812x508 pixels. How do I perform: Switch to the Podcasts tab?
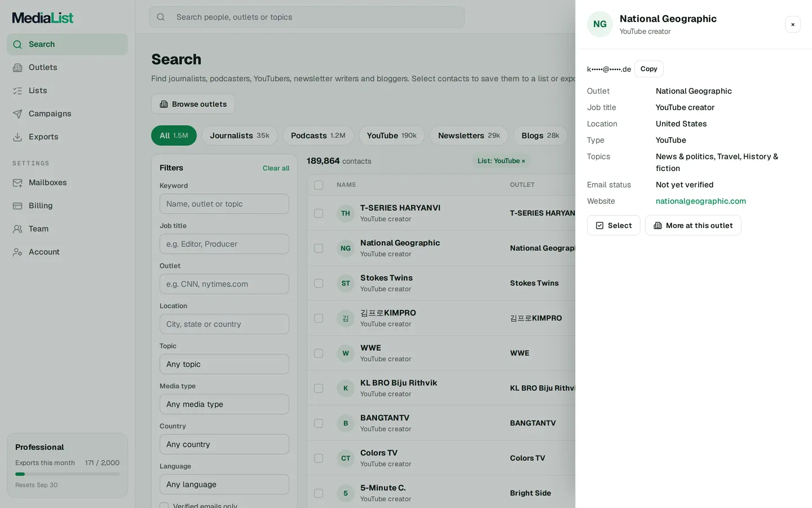coord(318,135)
